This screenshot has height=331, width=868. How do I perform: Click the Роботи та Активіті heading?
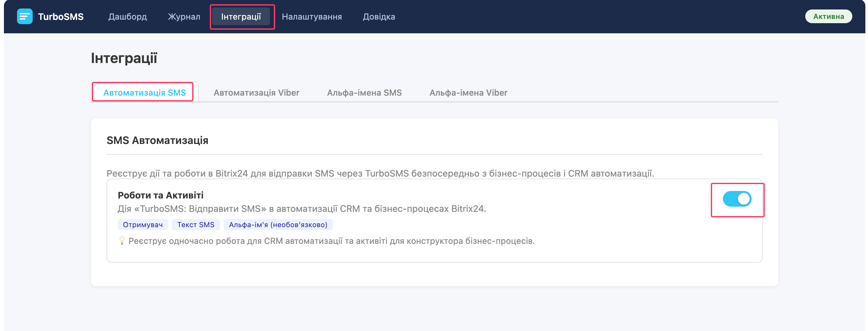(160, 195)
